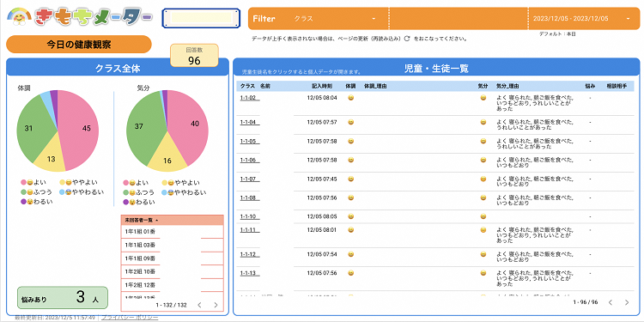This screenshot has width=644, height=322.
Task: Open student 1-1-08 link
Action: [x=249, y=197]
